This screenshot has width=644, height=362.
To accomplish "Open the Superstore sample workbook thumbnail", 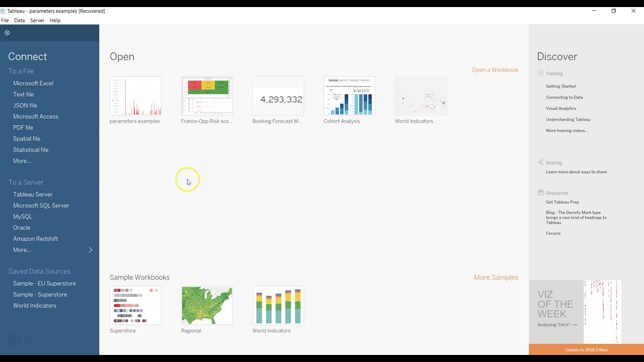I will point(135,306).
